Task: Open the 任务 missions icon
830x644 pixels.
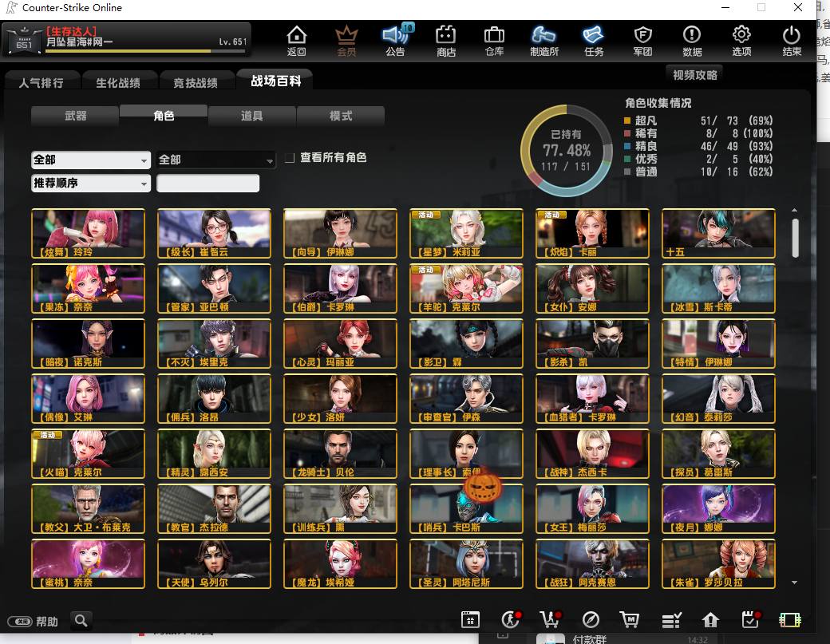Action: pyautogui.click(x=594, y=41)
